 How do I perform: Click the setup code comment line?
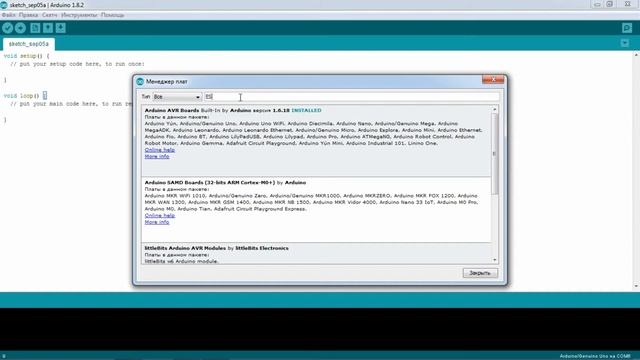click(77, 64)
